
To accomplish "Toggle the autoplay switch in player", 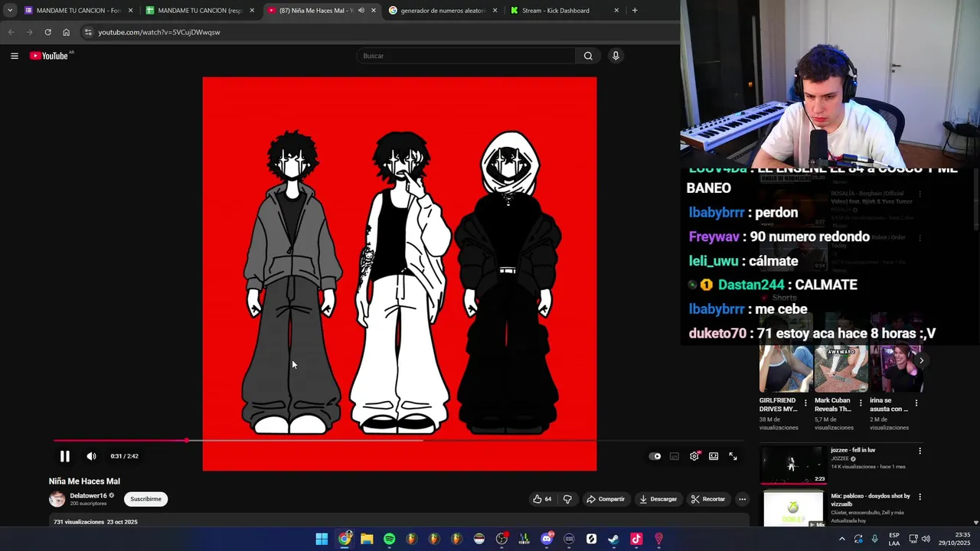I will click(x=655, y=456).
